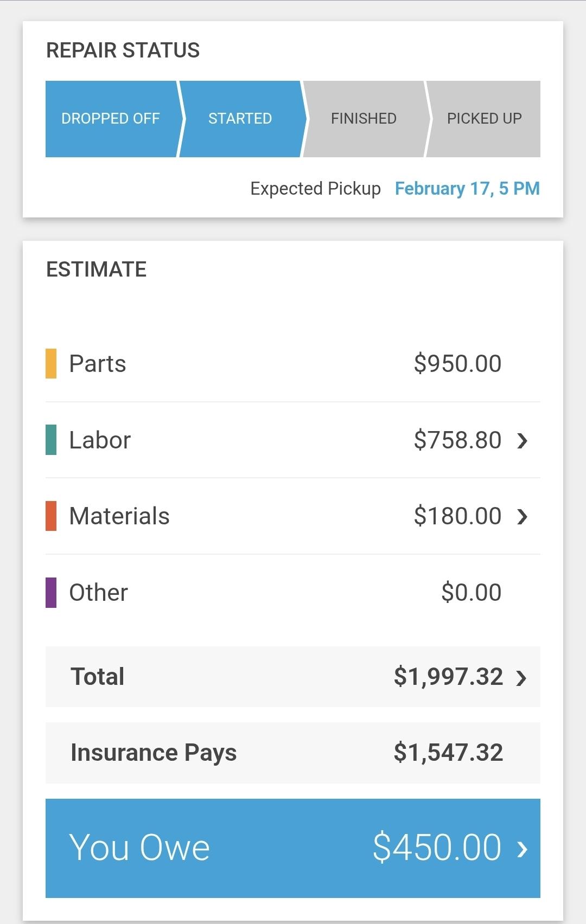Expand the Materials cost chevron
586x924 pixels.
522,516
